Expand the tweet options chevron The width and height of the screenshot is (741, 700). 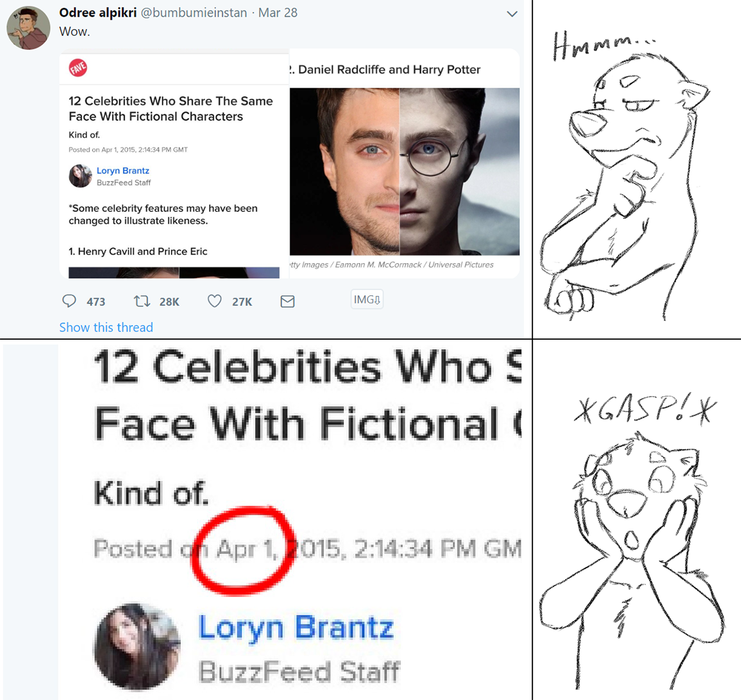coord(512,14)
